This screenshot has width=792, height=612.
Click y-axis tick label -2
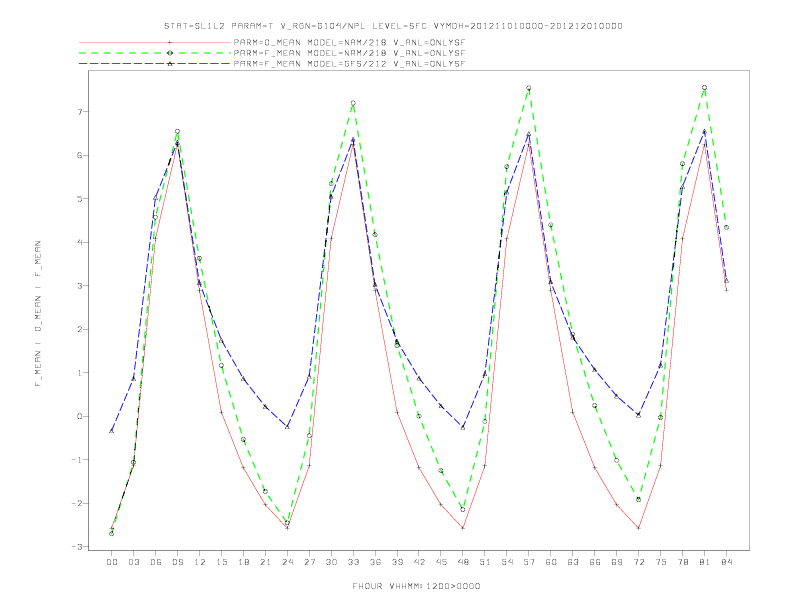77,503
